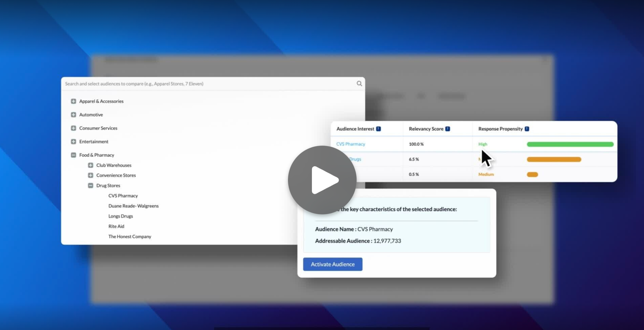Click the Response Propensity help icon
Viewport: 644px width, 330px height.
[527, 129]
